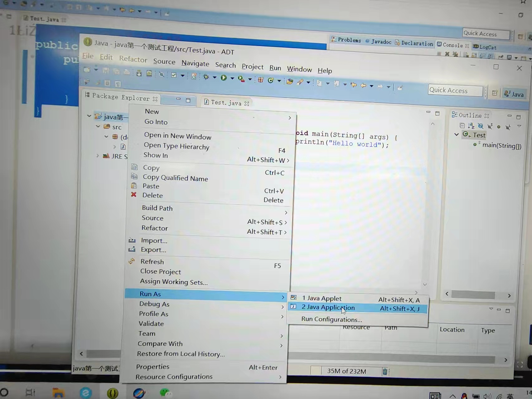
Task: Click the garbage collector trash icon beside heap status
Action: coord(385,371)
